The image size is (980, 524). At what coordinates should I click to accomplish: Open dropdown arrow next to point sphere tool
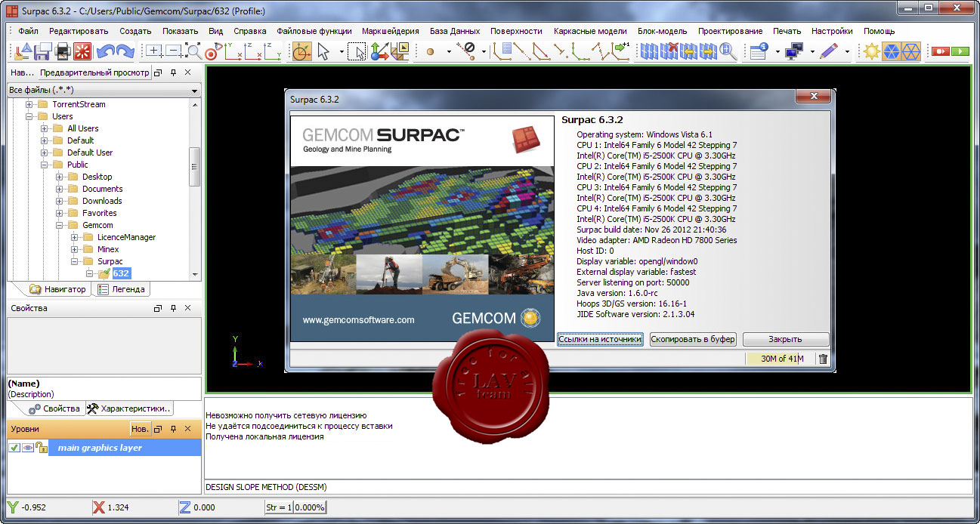449,52
